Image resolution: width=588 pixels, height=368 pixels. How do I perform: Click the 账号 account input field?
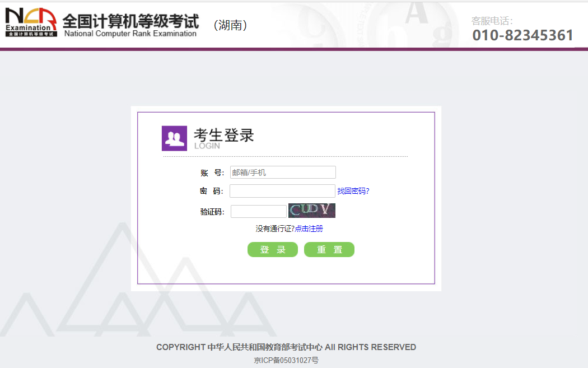coord(282,172)
